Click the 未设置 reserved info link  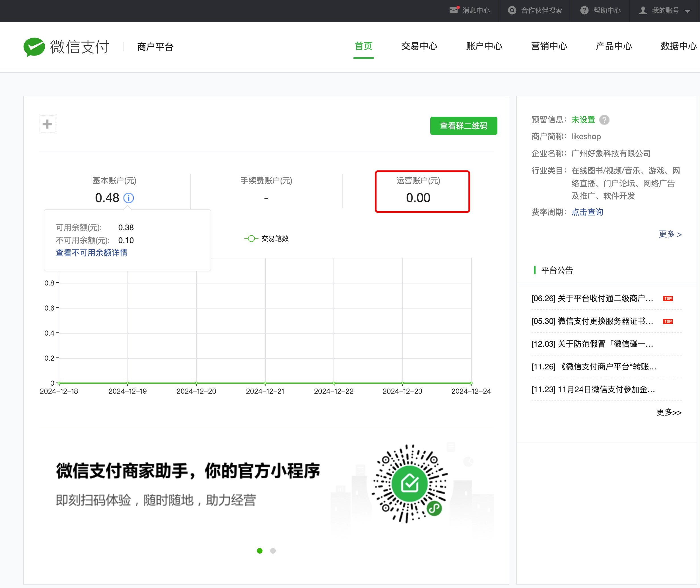(x=583, y=120)
